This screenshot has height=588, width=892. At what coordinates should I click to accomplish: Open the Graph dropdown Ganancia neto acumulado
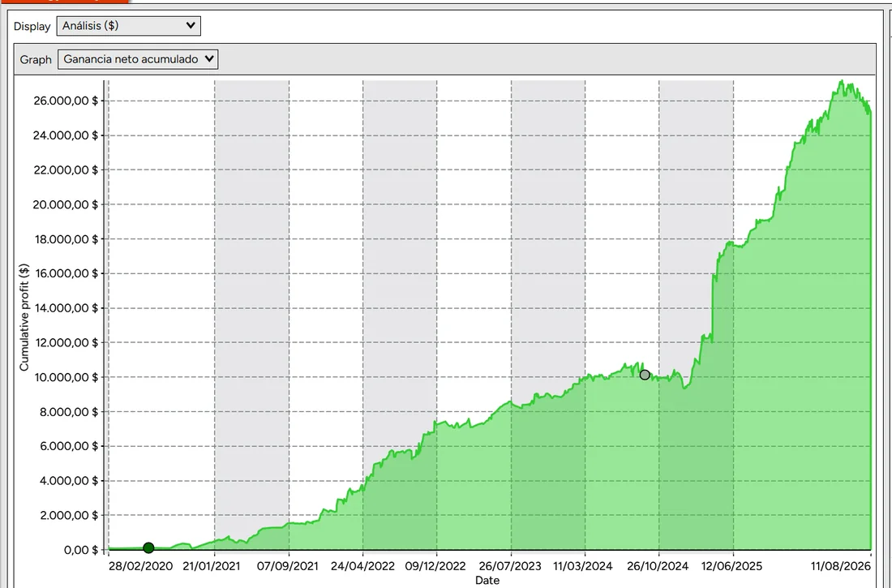(x=138, y=59)
